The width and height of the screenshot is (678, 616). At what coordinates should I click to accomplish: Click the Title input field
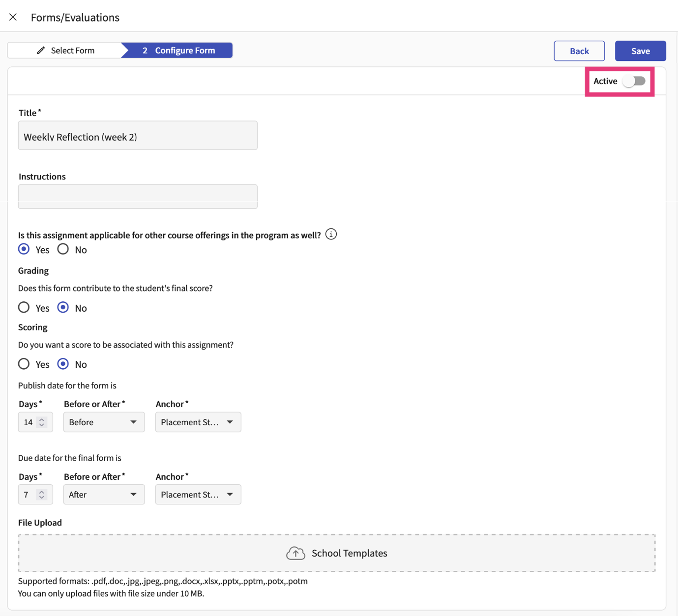138,136
